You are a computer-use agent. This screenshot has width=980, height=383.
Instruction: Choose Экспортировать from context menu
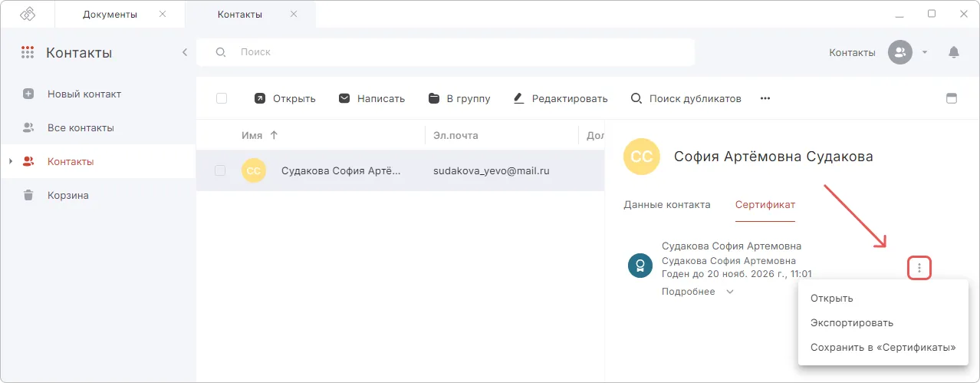coord(851,323)
